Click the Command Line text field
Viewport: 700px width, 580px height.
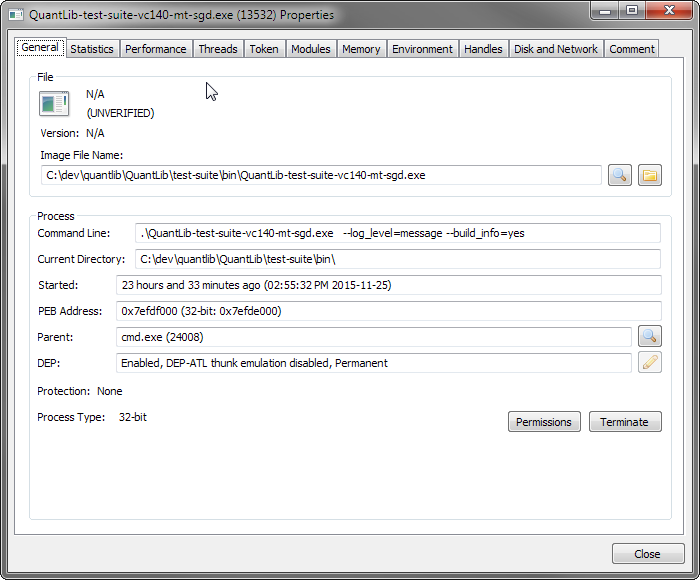397,233
